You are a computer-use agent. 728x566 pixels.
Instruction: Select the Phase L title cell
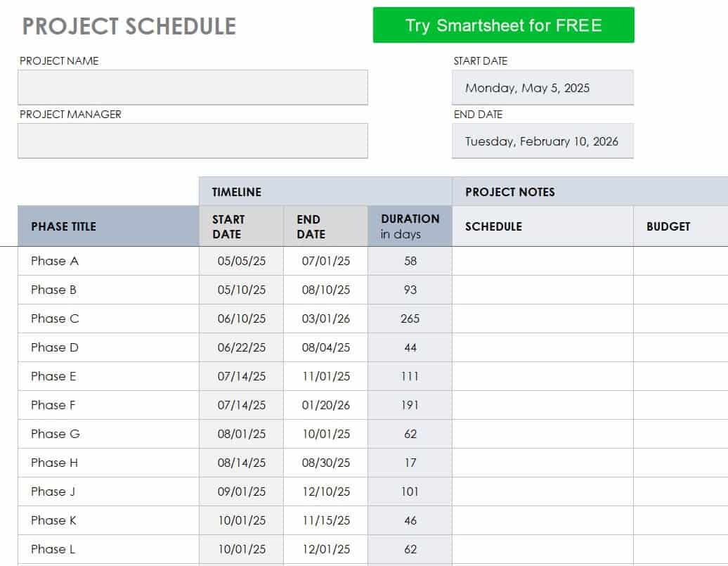tap(108, 549)
